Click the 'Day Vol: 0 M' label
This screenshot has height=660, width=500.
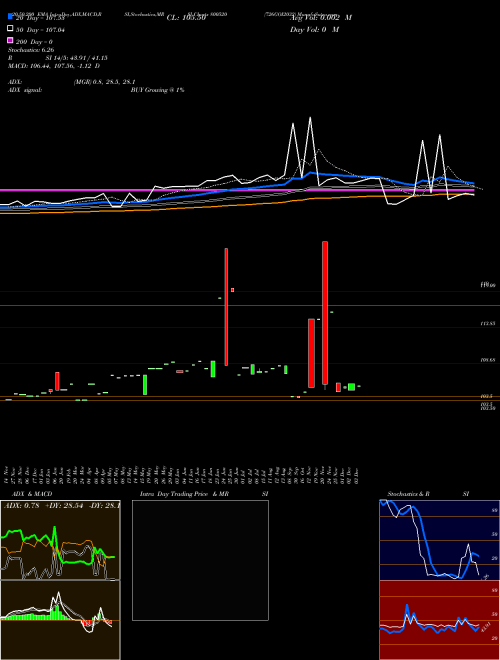click(x=314, y=29)
